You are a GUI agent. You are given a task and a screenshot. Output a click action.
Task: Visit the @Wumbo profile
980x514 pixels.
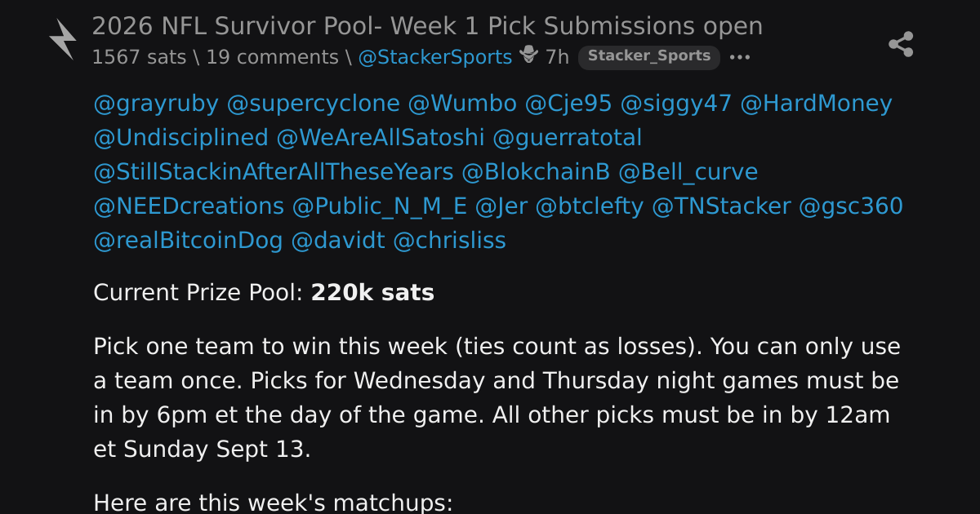(x=462, y=104)
